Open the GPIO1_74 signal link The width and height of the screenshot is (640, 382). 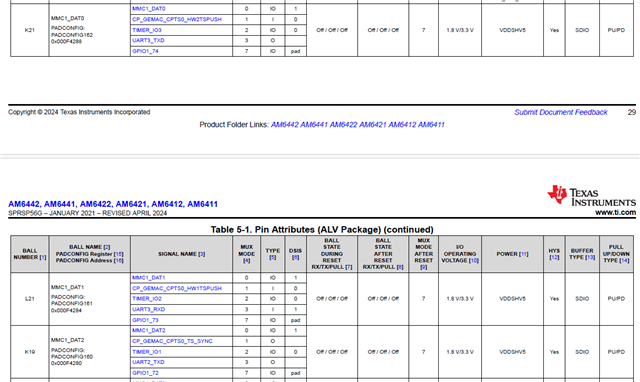pos(145,51)
